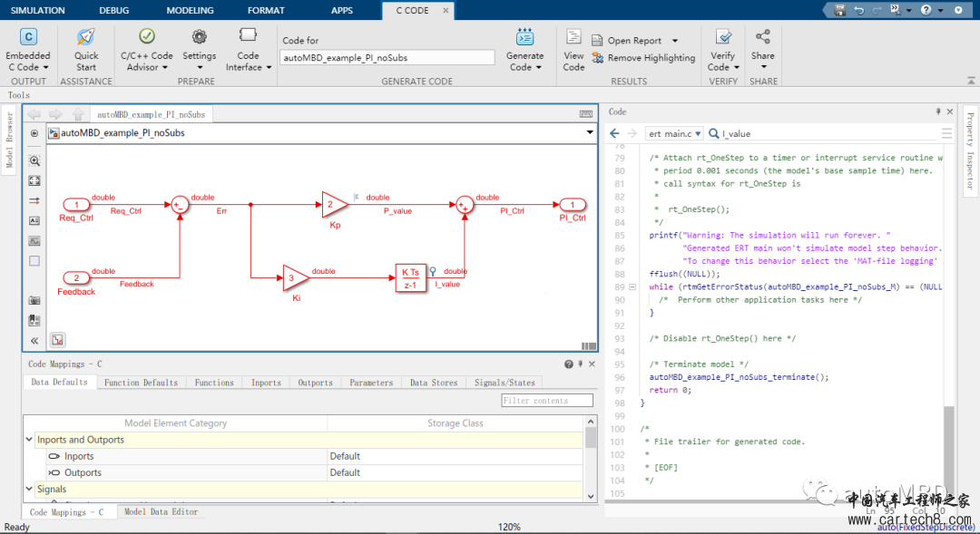Image resolution: width=980 pixels, height=534 pixels.
Task: Click the Save icon in quick access toolbar
Action: [840, 10]
